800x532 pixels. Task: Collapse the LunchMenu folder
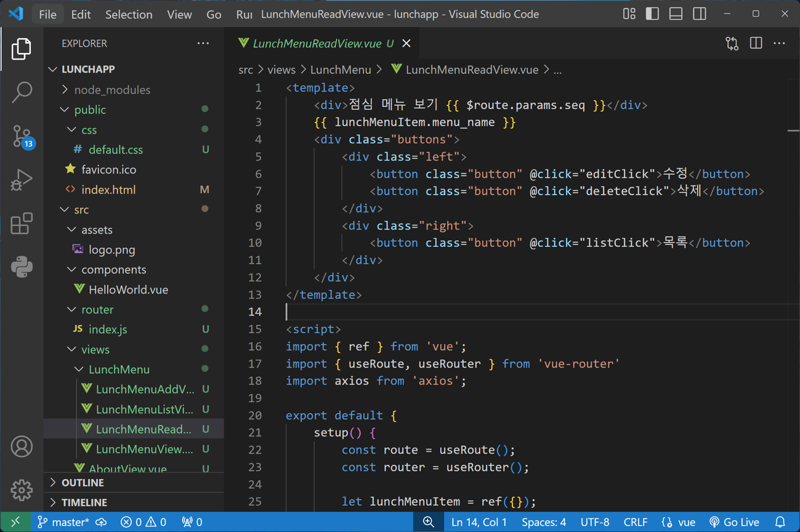134,369
